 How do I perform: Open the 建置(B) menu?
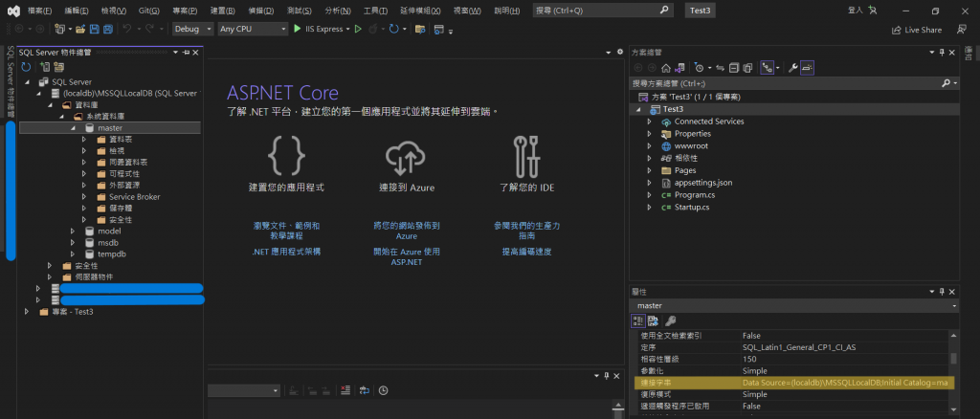pos(222,11)
